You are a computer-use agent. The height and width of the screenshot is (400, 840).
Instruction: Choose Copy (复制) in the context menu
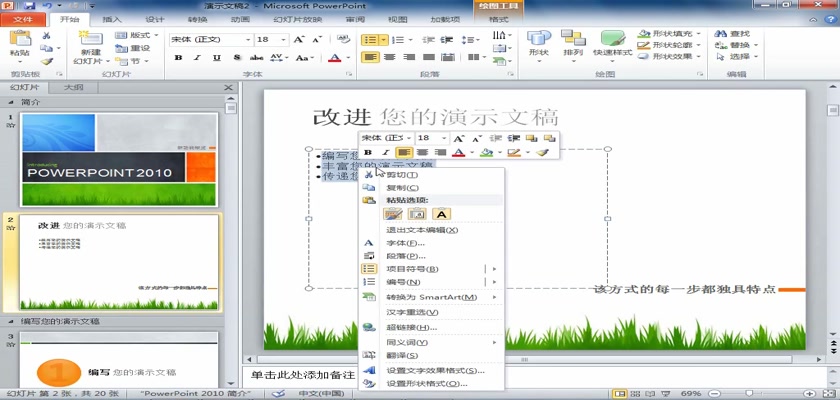coord(431,188)
